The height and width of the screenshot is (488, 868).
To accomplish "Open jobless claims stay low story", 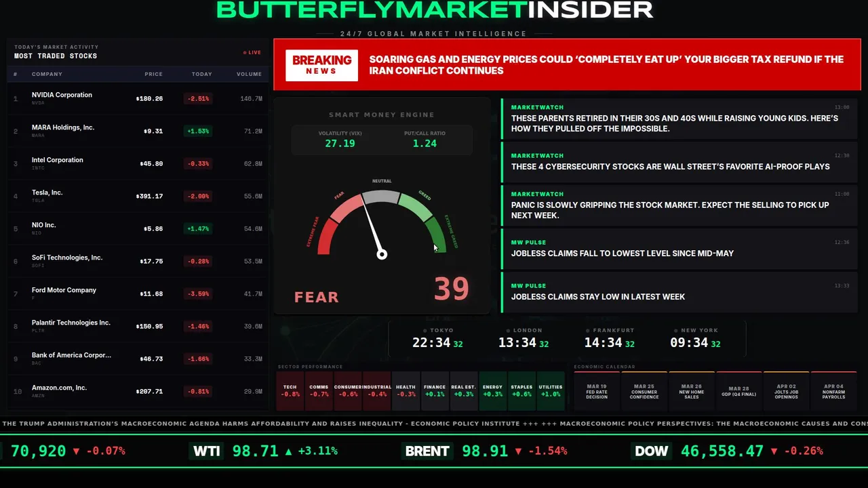I will (x=679, y=292).
